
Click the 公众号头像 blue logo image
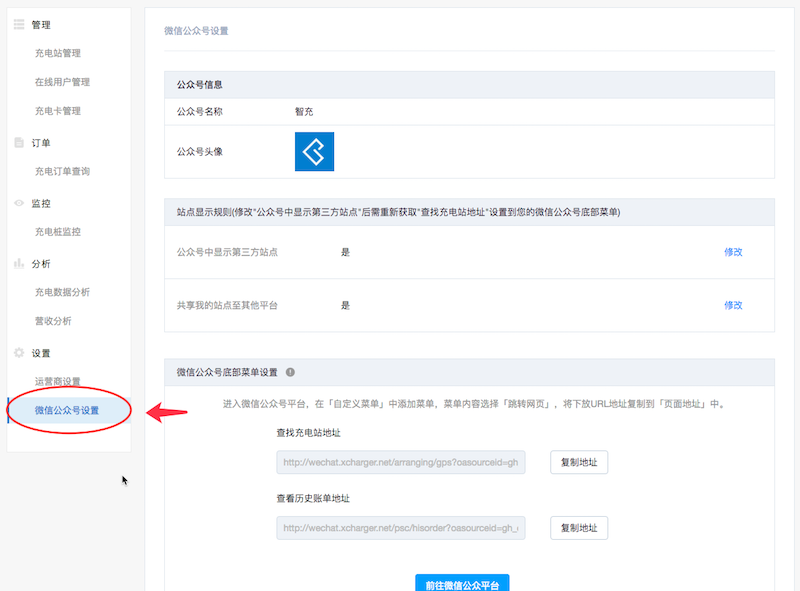coord(314,152)
